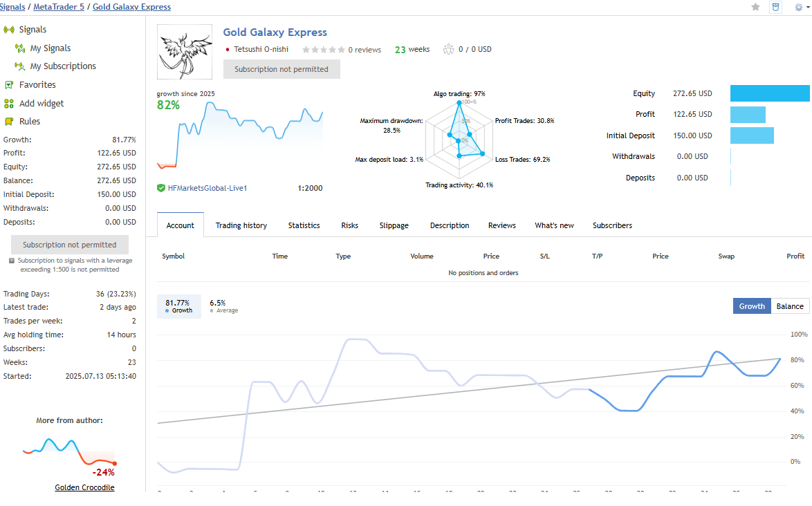
Task: Select the 81.77% Growth legend item
Action: [179, 306]
